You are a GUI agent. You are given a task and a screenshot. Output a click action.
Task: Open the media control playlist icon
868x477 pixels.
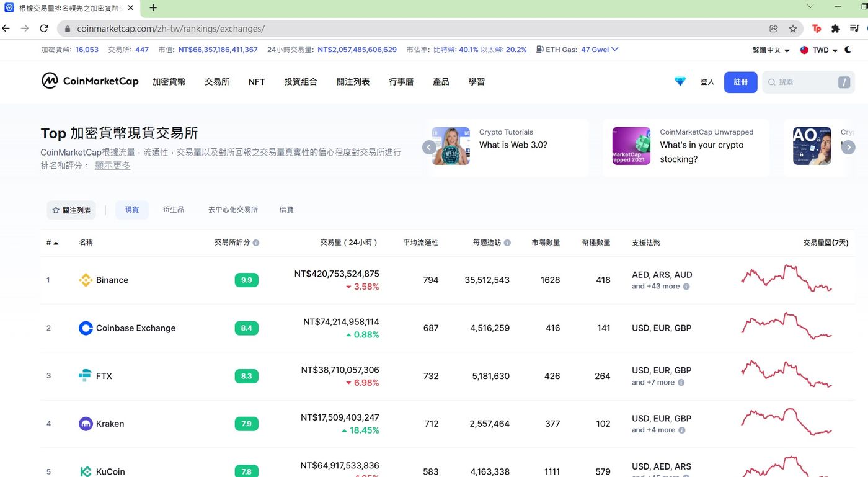coord(854,29)
